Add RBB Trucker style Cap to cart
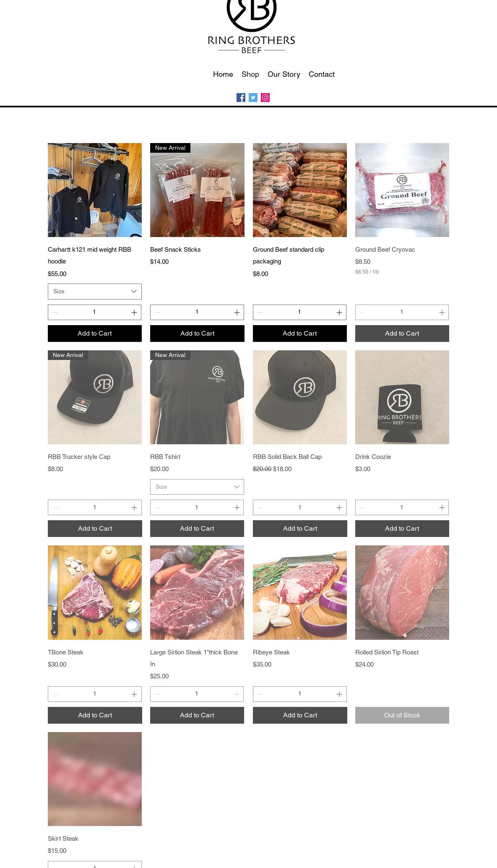Image resolution: width=497 pixels, height=868 pixels. pos(95,529)
